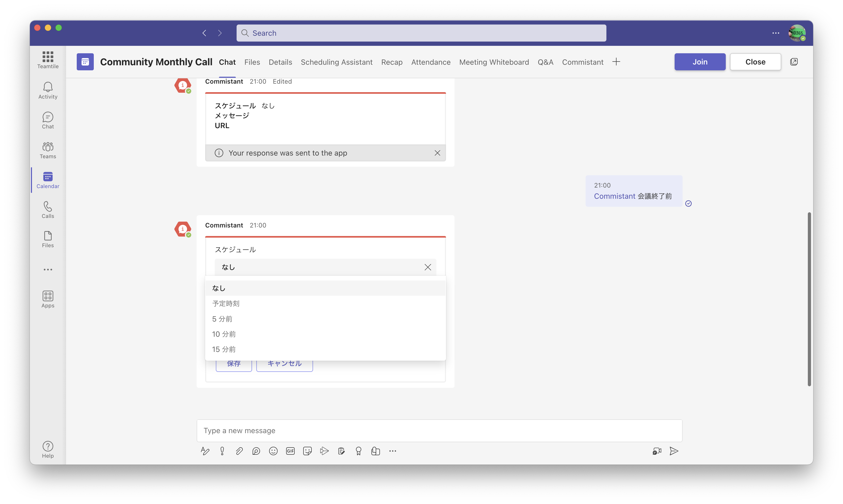Open the Approvals icon in compose toolbar
843x504 pixels.
click(x=341, y=451)
